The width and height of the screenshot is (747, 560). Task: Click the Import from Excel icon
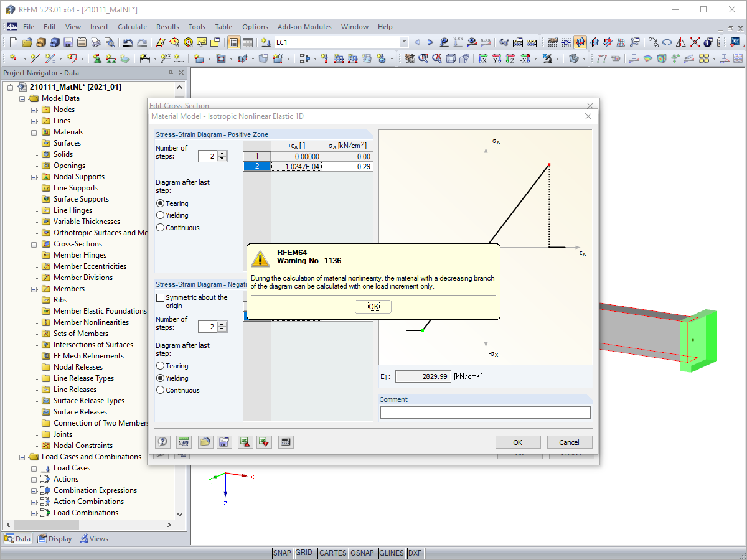[264, 442]
